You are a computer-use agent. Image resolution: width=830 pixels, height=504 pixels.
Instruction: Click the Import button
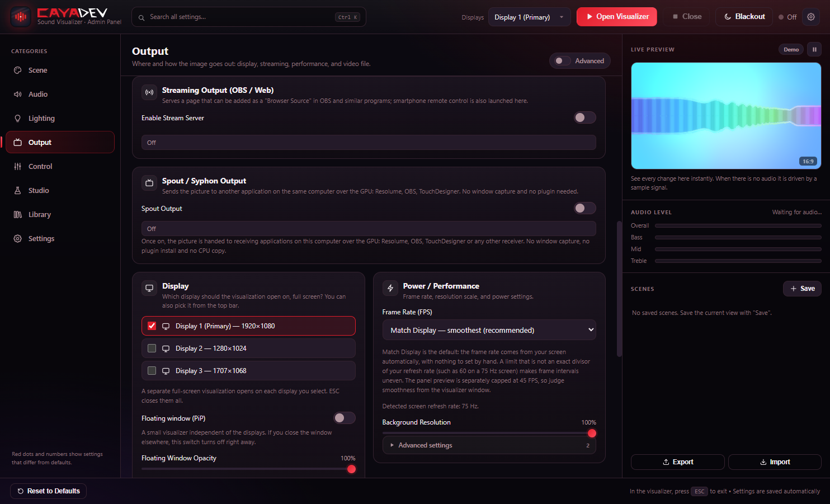(x=775, y=462)
